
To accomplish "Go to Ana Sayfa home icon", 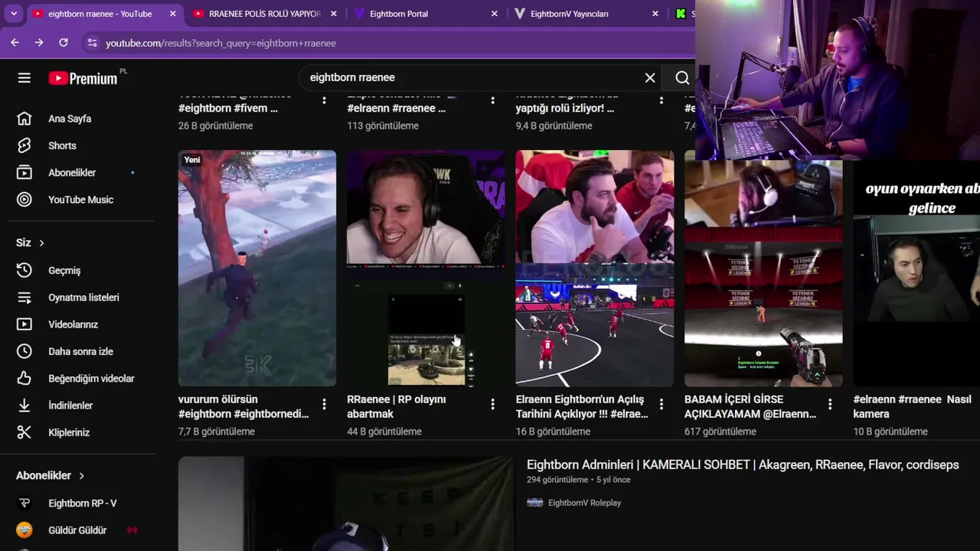I will coord(24,119).
